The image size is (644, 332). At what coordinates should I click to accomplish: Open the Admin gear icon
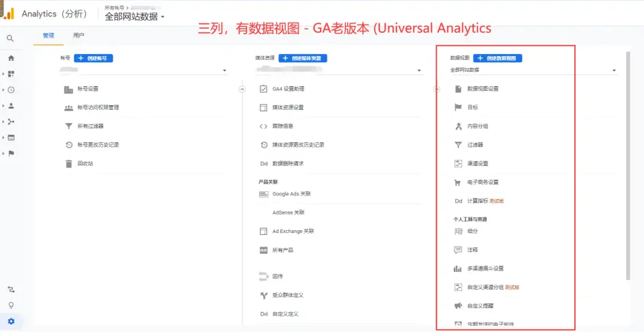tap(11, 321)
